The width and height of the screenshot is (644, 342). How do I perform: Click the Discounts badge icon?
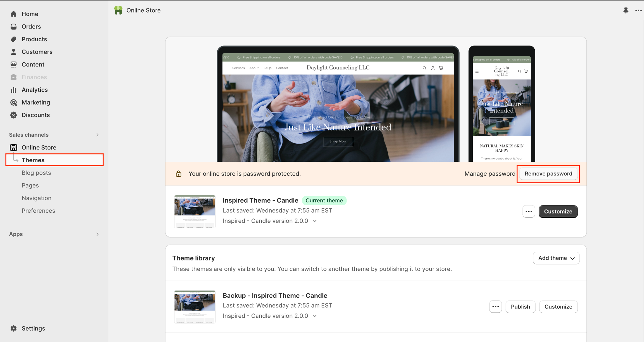pos(13,115)
